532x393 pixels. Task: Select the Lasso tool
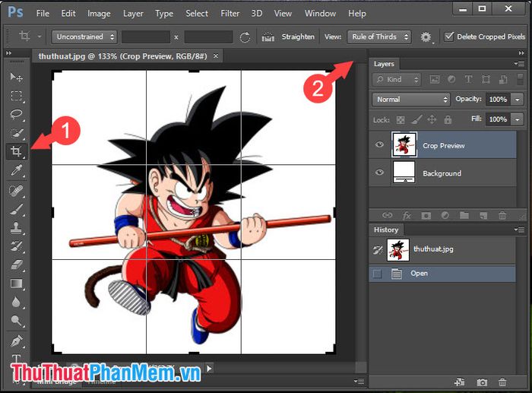point(16,114)
